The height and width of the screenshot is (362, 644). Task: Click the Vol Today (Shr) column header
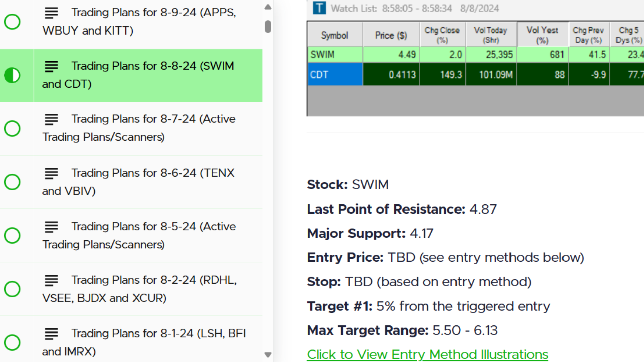point(491,35)
